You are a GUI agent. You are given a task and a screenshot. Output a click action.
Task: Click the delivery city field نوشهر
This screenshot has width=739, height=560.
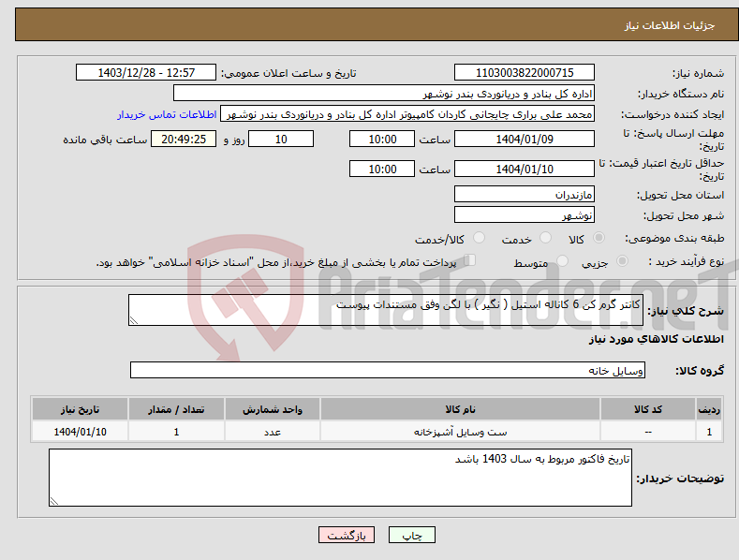click(525, 215)
